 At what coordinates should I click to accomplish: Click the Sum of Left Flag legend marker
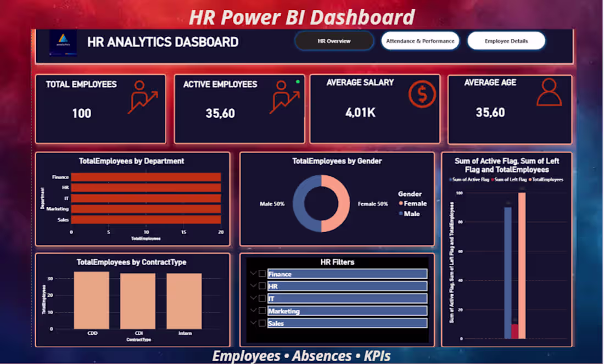click(493, 180)
